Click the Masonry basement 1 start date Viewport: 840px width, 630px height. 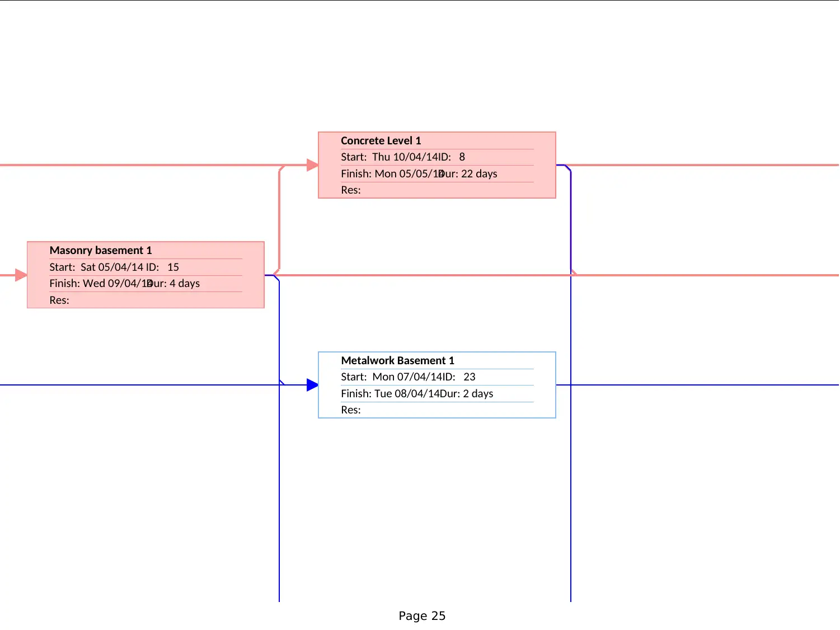112,267
